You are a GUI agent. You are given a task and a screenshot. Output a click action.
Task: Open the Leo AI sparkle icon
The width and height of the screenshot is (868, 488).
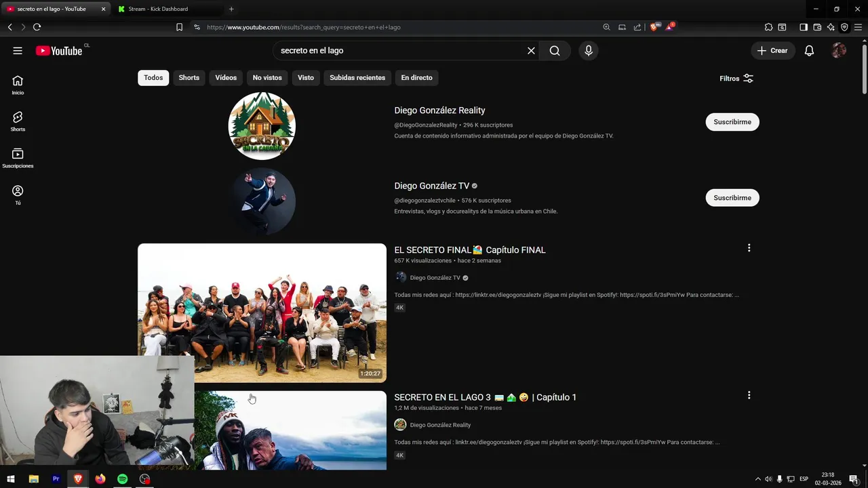tap(831, 27)
